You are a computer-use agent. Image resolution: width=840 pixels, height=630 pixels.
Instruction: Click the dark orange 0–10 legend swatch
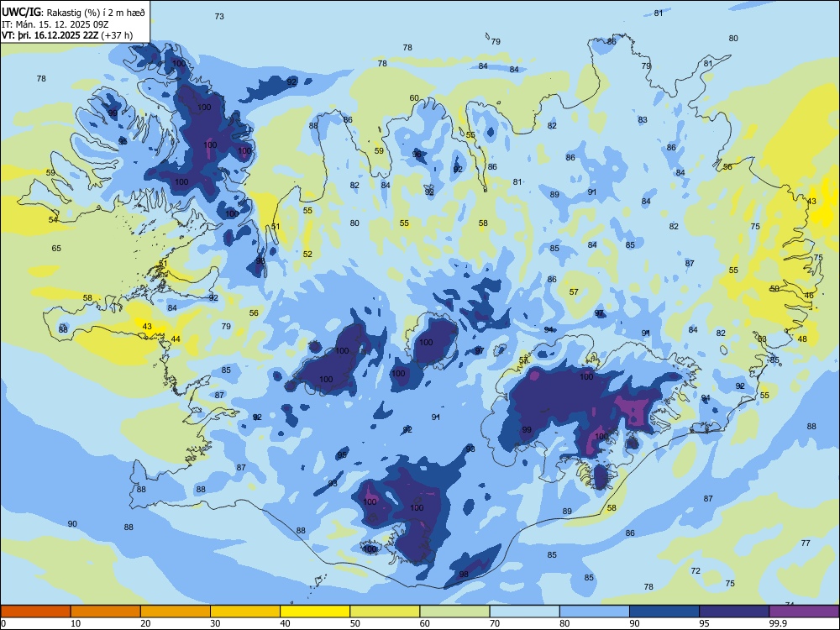35,612
